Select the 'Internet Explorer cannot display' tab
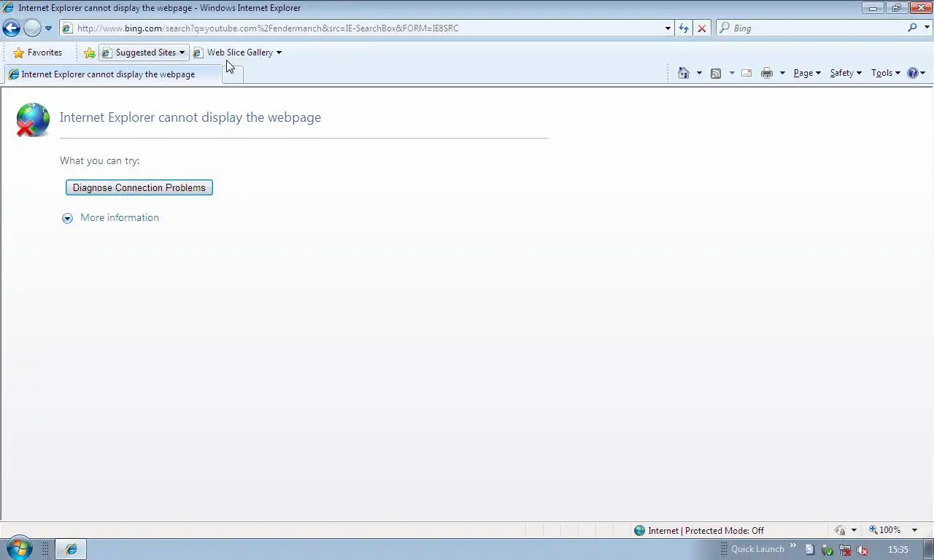This screenshot has width=934, height=560. point(112,74)
